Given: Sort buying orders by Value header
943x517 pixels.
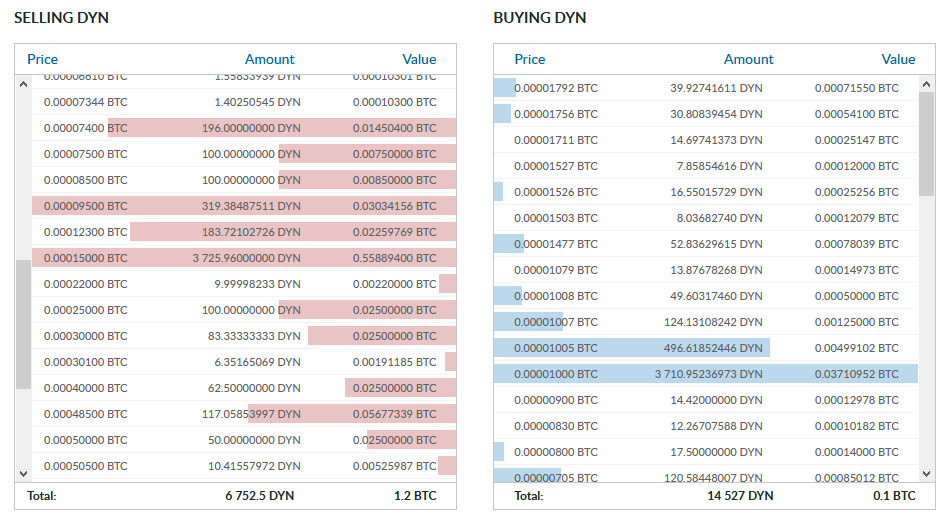Looking at the screenshot, I should tap(898, 59).
